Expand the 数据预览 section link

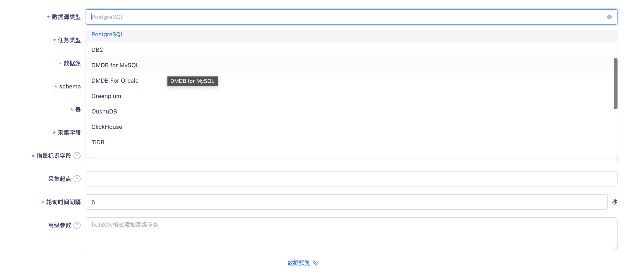(303, 263)
